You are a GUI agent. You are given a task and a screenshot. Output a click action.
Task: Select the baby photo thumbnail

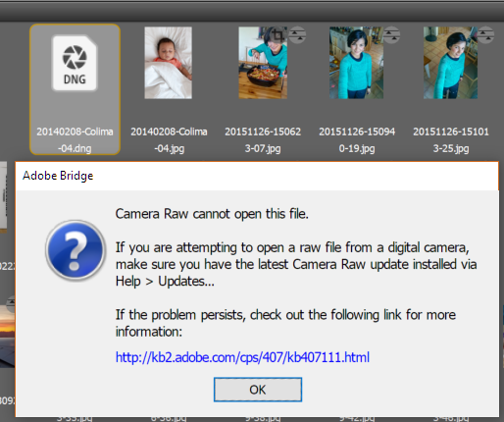pyautogui.click(x=169, y=63)
